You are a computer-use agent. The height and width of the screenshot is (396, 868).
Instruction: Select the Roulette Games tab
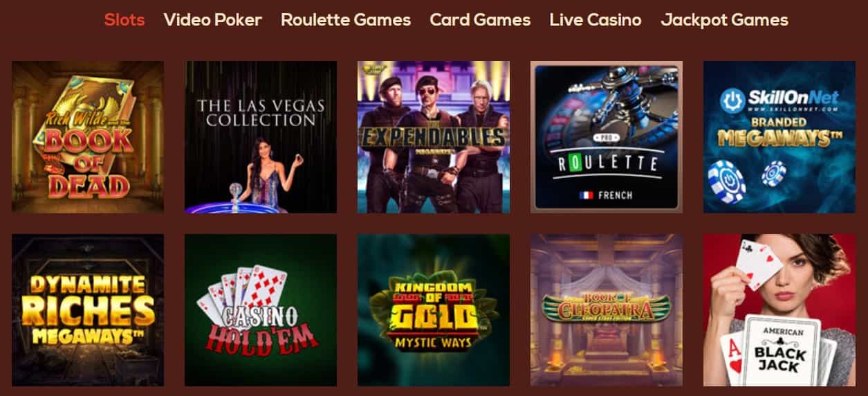pyautogui.click(x=346, y=20)
